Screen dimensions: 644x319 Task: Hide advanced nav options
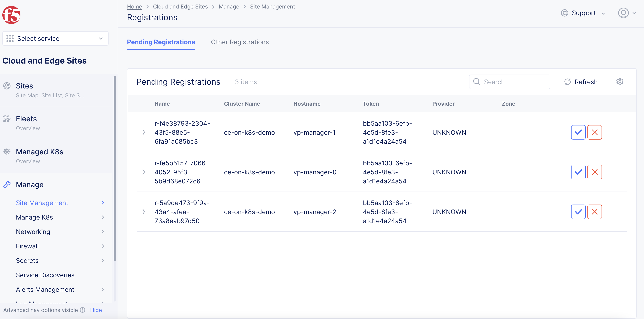pyautogui.click(x=96, y=310)
